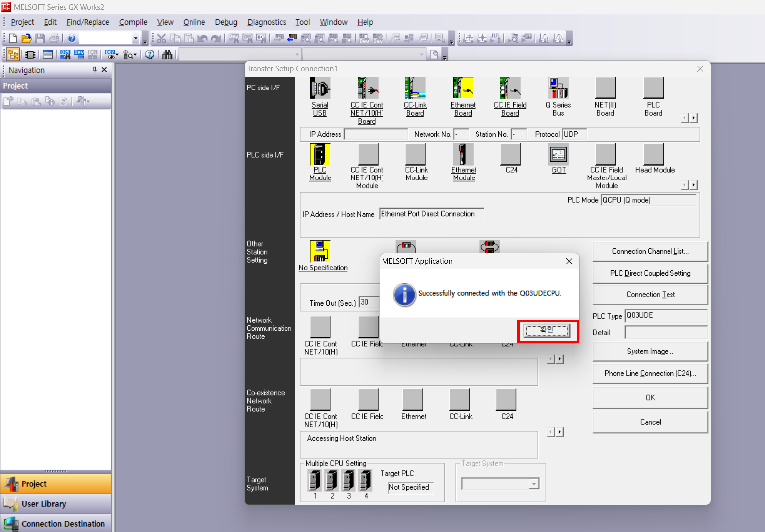The width and height of the screenshot is (765, 532).
Task: Expand the Monitor mode toolbar dropdown arrow
Action: point(117,55)
